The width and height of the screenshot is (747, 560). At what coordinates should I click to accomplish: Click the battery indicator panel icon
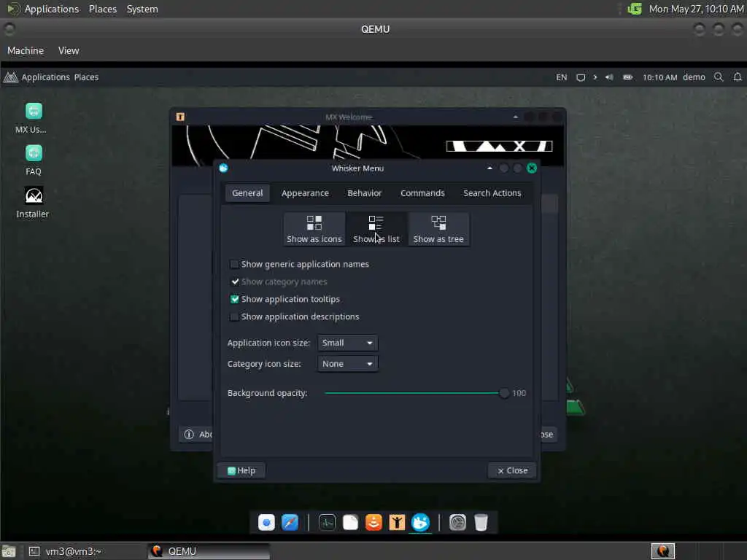[x=628, y=77]
